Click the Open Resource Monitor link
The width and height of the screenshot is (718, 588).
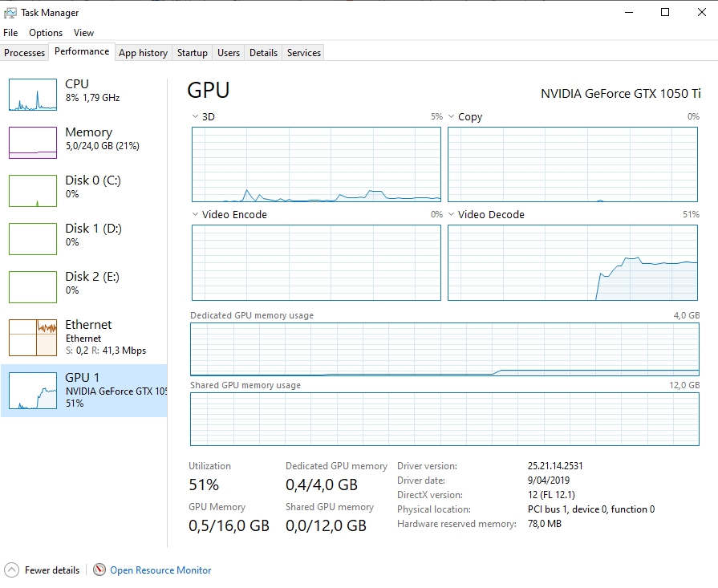160,570
